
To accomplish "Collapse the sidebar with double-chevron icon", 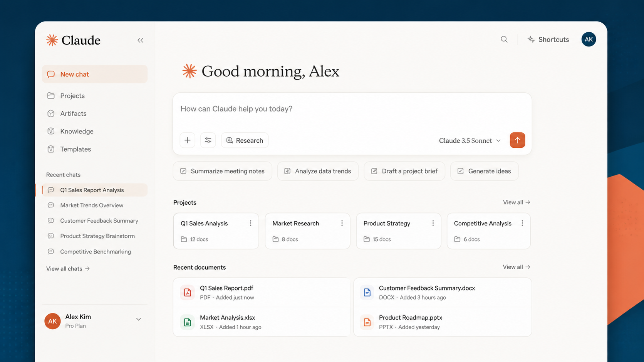I will pos(140,40).
